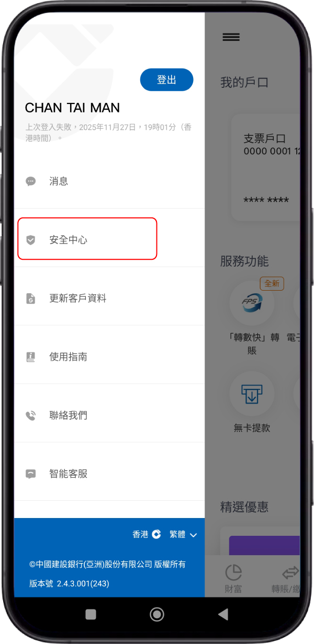The width and height of the screenshot is (314, 644).
Task: Open the 使用指南 link
Action: [x=68, y=357]
